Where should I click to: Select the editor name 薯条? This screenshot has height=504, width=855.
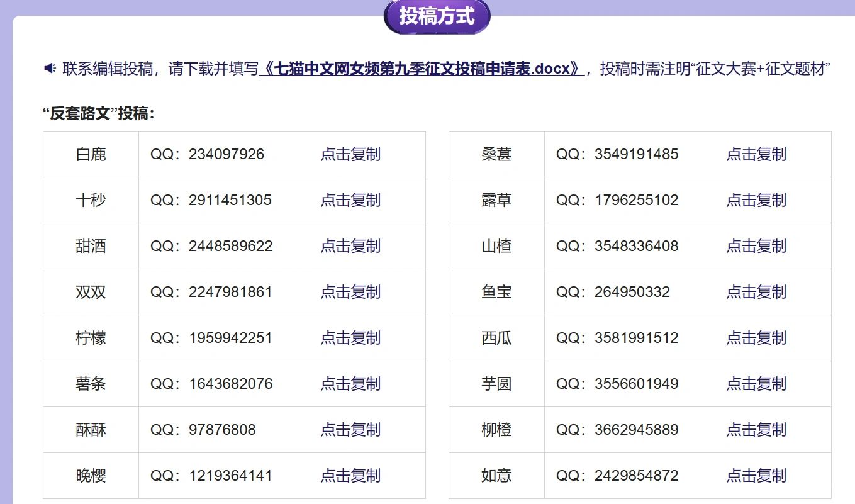point(91,384)
